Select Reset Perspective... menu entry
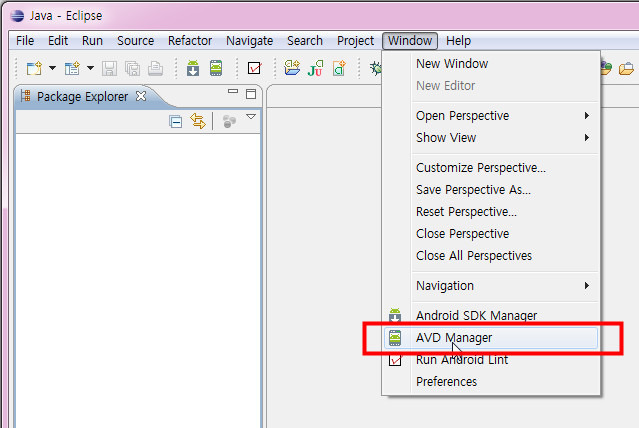Screen dimensions: 639x428 click(x=491, y=212)
